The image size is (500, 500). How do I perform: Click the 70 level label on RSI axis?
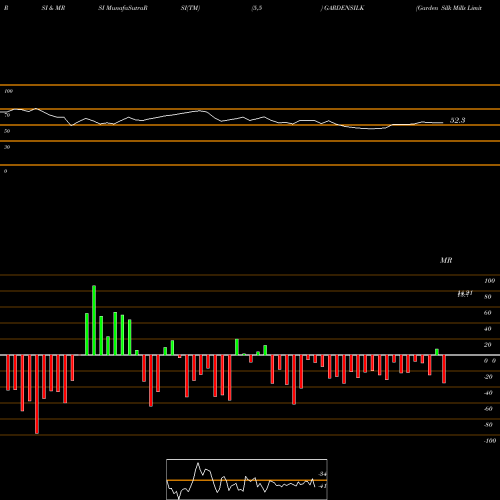click(x=7, y=115)
